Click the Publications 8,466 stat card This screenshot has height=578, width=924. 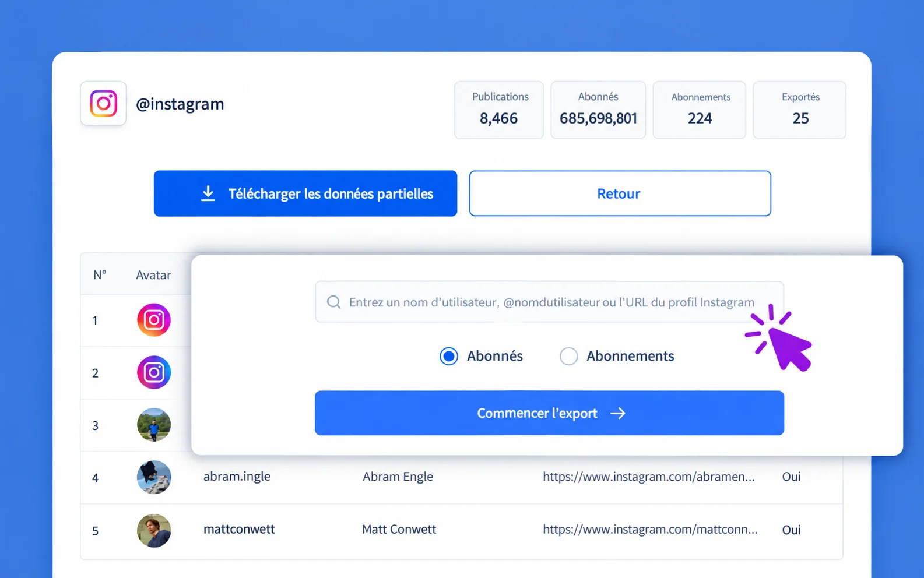coord(499,110)
